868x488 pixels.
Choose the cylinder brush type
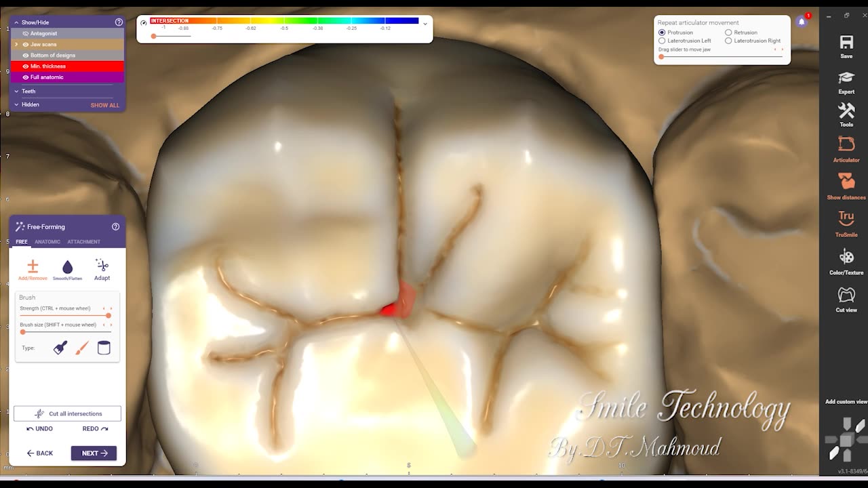104,348
